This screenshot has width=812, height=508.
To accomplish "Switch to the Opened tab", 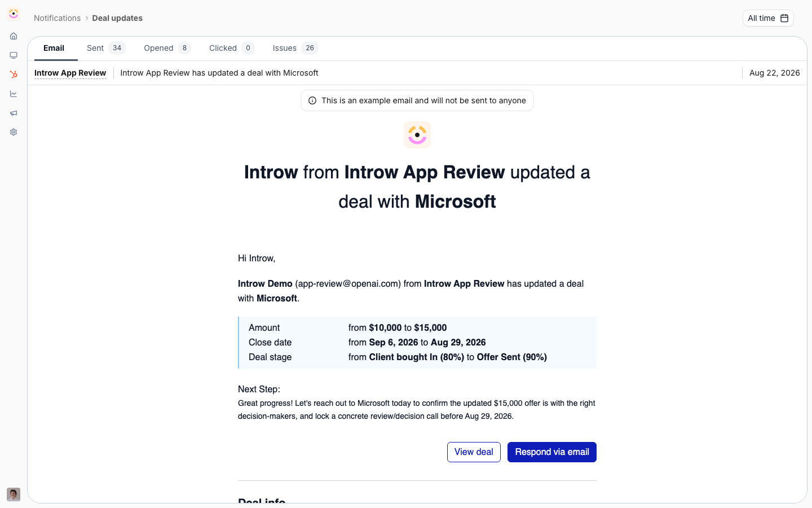I will [167, 48].
